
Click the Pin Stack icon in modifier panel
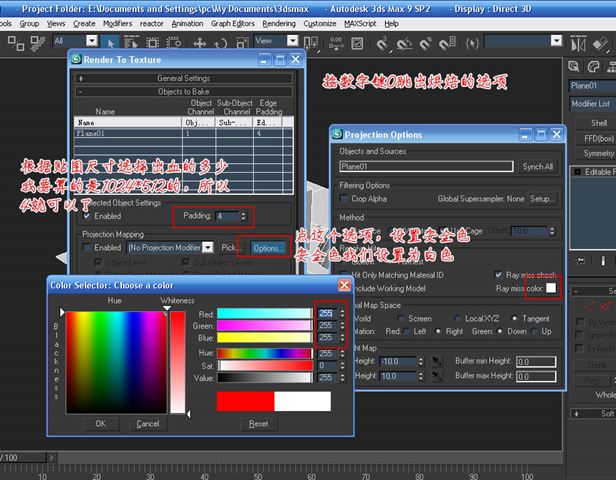coord(580,260)
